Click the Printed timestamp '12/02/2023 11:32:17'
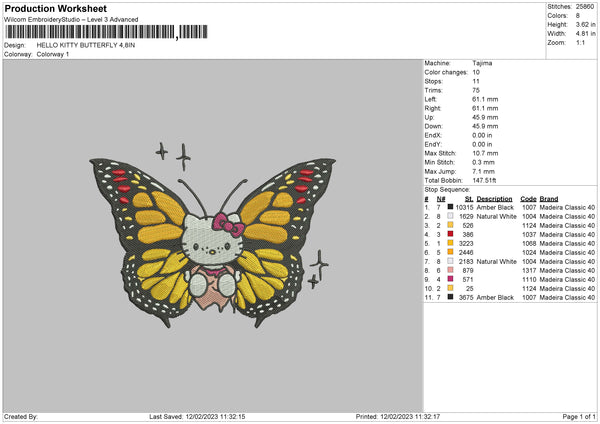 click(x=410, y=417)
